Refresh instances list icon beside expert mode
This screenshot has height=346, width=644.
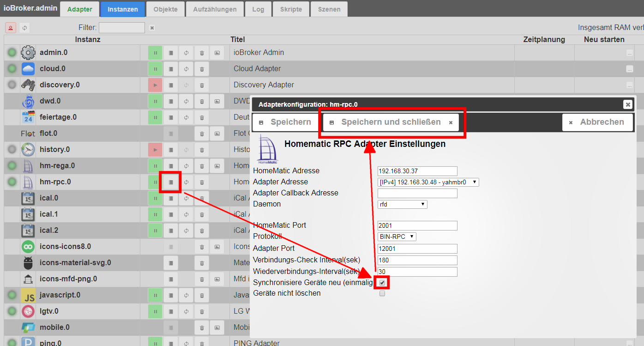click(x=24, y=28)
